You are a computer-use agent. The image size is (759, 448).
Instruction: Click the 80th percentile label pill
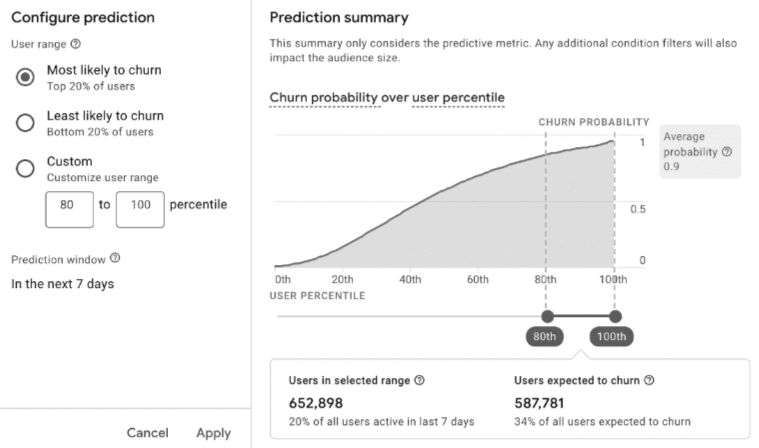(545, 337)
